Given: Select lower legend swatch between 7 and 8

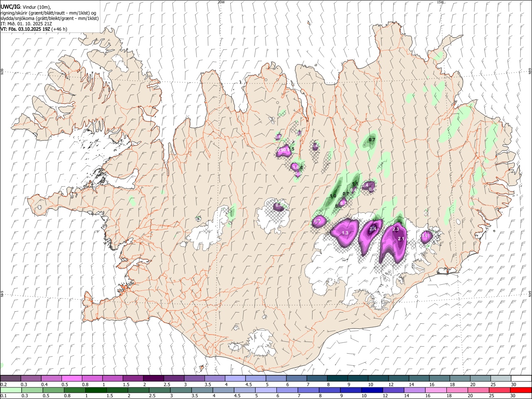Looking at the screenshot, I should click(308, 390).
